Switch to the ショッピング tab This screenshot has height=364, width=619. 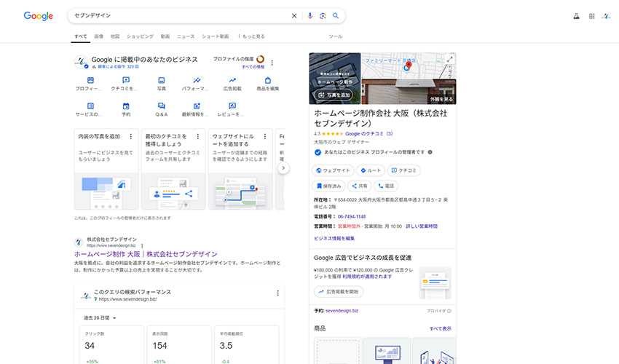pyautogui.click(x=140, y=36)
